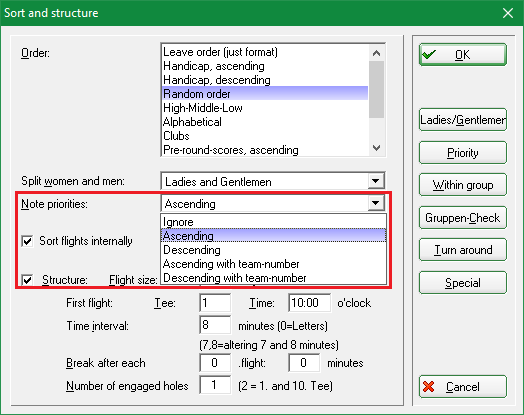The width and height of the screenshot is (524, 415).
Task: Toggle the Sort flights internally checkbox
Action: 27,241
